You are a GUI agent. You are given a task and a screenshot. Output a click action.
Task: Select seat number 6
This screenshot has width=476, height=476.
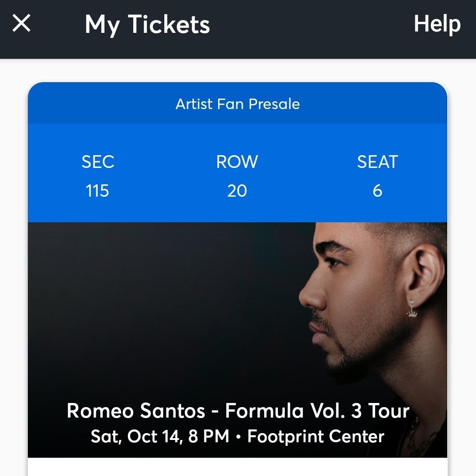coord(377,191)
